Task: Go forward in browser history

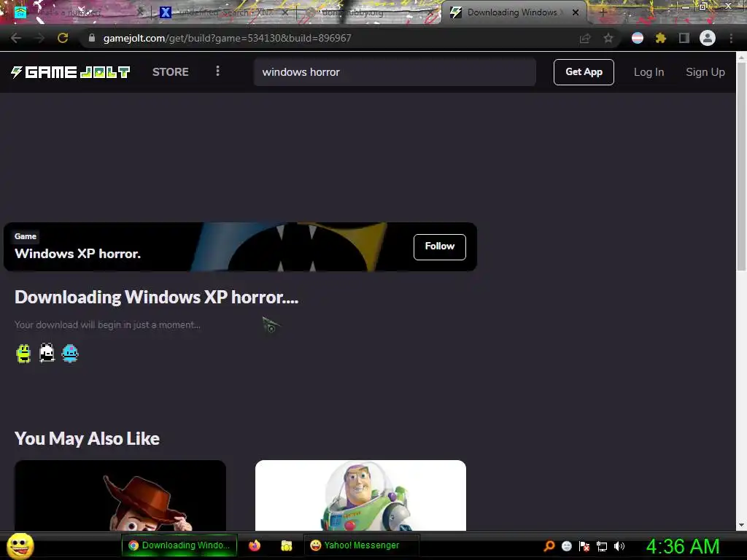Action: [39, 38]
